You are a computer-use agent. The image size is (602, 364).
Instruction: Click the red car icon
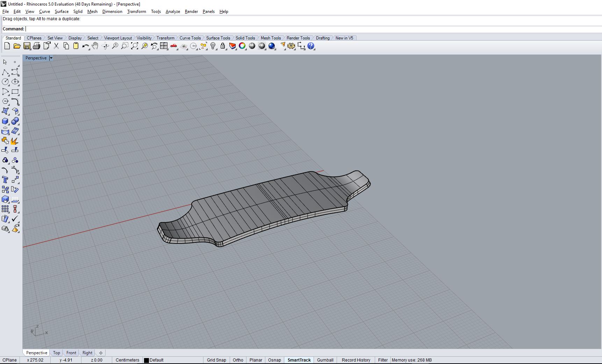174,46
